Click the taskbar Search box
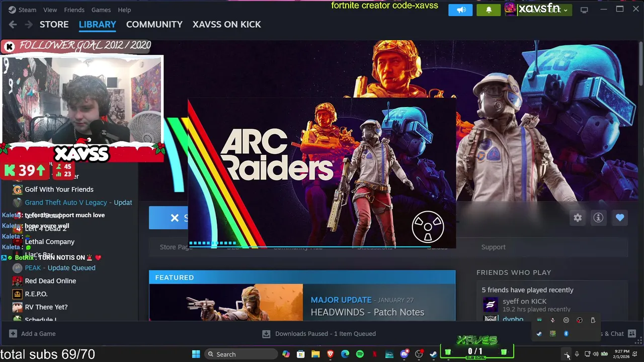 [x=242, y=354]
